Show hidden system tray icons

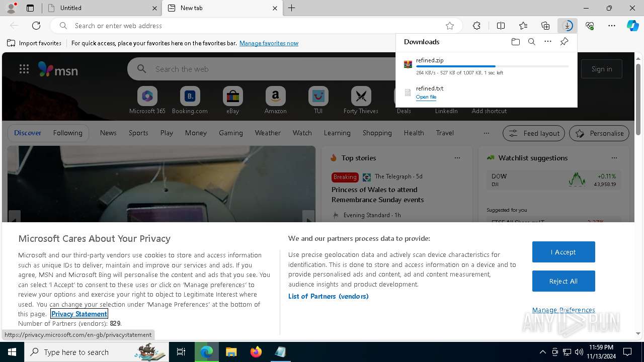542,352
